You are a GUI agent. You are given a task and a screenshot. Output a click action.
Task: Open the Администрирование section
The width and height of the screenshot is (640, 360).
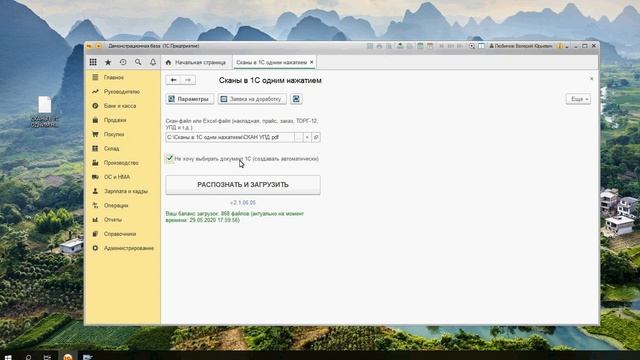pos(129,248)
